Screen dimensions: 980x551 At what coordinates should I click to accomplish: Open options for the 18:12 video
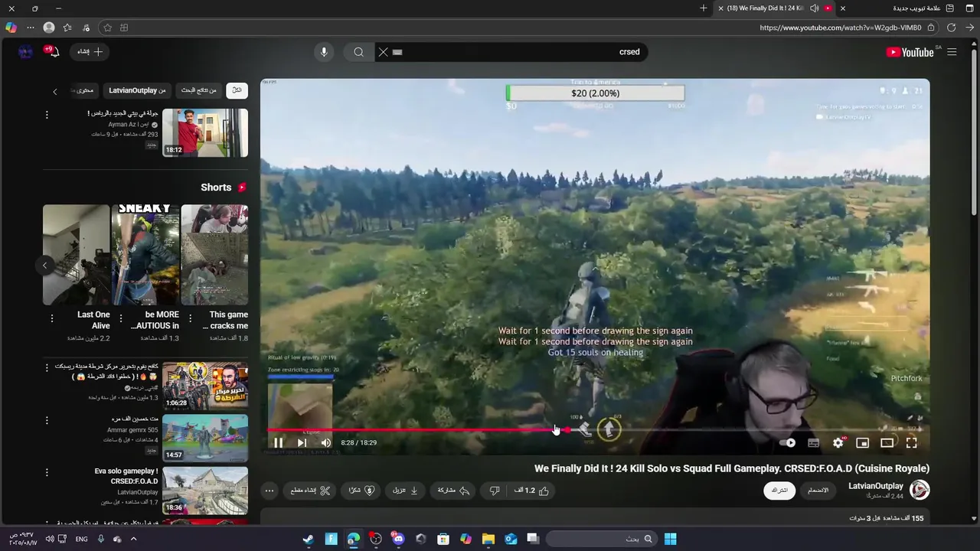click(47, 115)
